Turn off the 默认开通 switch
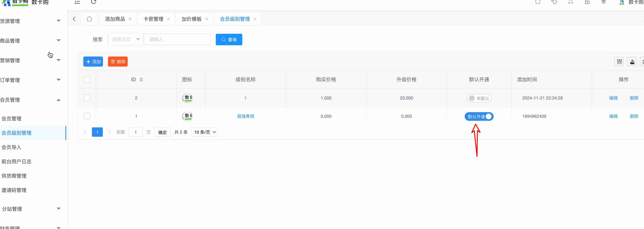 click(479, 117)
